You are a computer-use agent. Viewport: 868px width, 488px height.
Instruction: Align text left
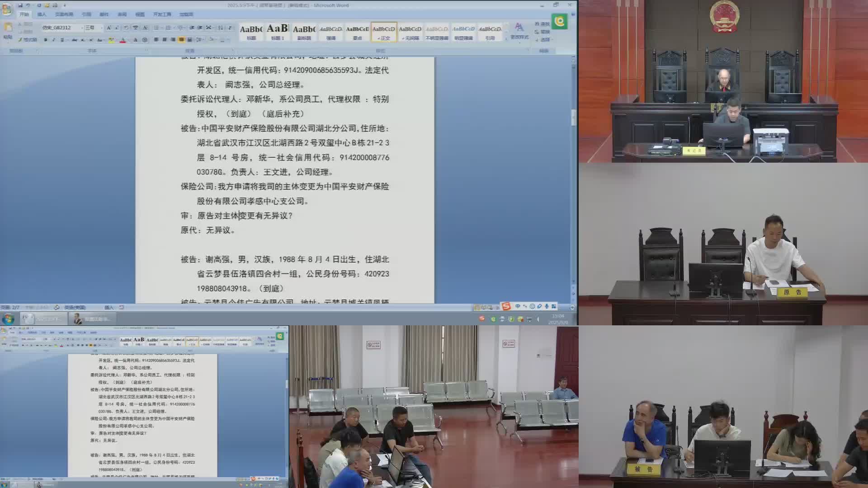coord(156,40)
